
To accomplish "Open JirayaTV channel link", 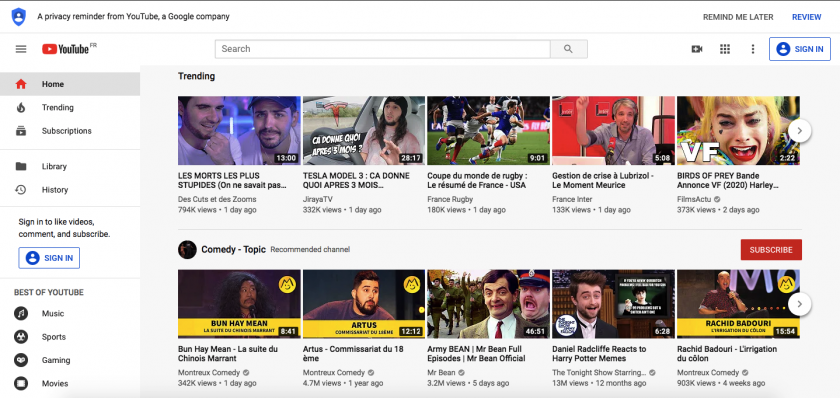I will click(318, 199).
